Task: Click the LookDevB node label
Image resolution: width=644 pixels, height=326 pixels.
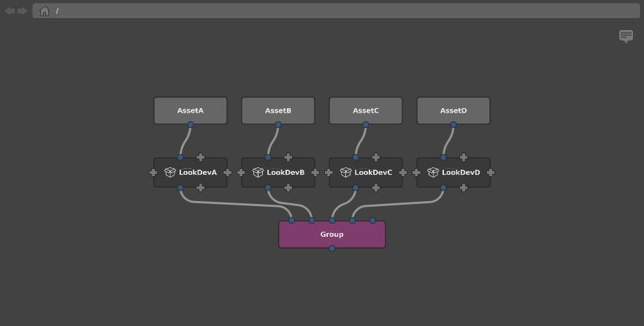Action: coord(286,173)
